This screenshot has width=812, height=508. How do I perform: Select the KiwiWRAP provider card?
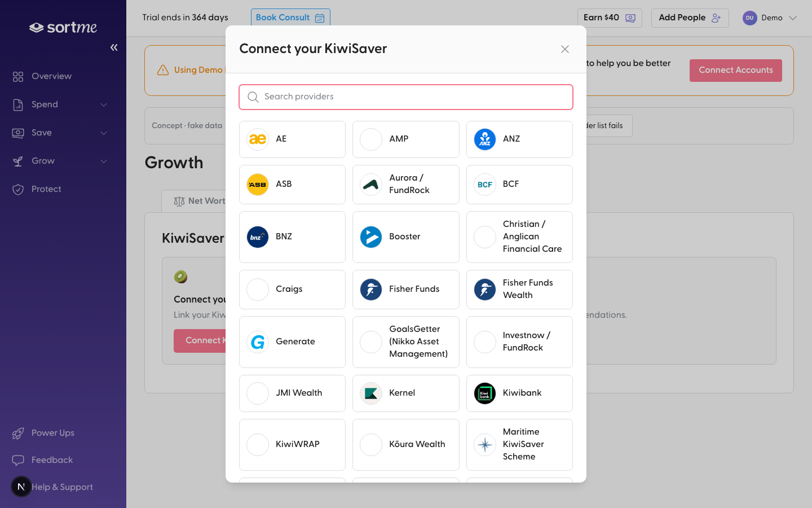pos(292,445)
